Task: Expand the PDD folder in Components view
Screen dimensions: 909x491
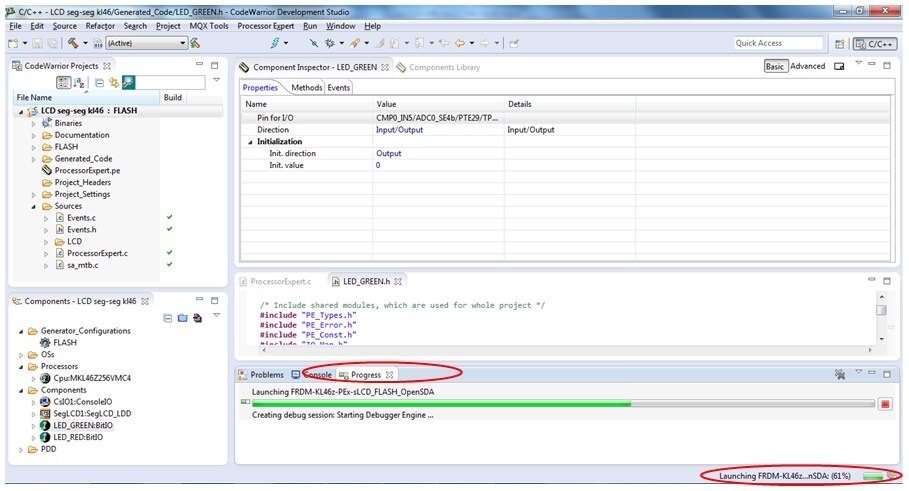Action: pyautogui.click(x=21, y=450)
